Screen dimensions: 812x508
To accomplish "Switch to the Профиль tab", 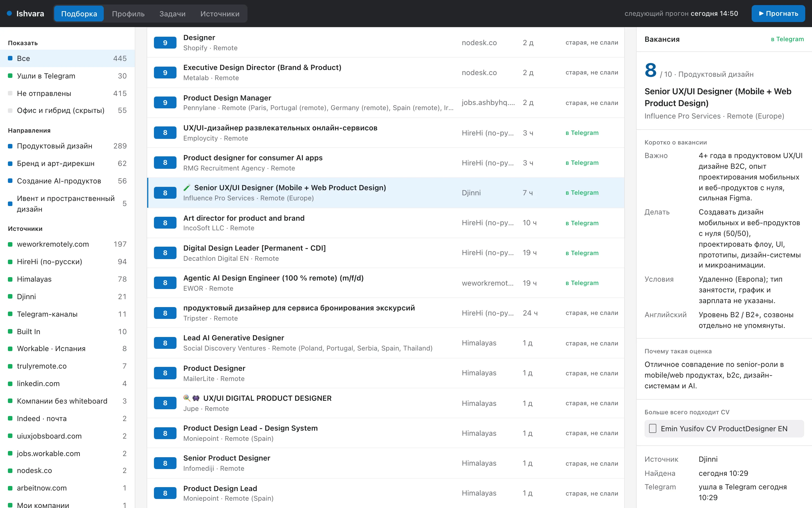I will [128, 14].
